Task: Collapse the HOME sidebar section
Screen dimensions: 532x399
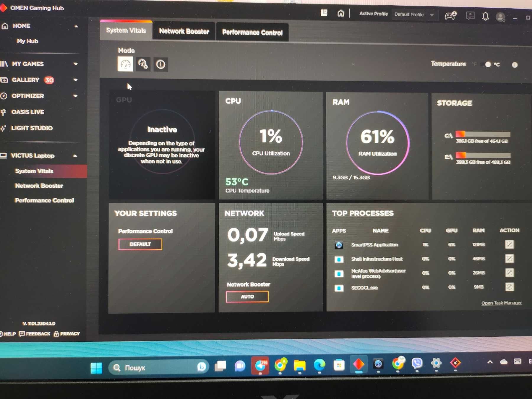Action: tap(76, 26)
